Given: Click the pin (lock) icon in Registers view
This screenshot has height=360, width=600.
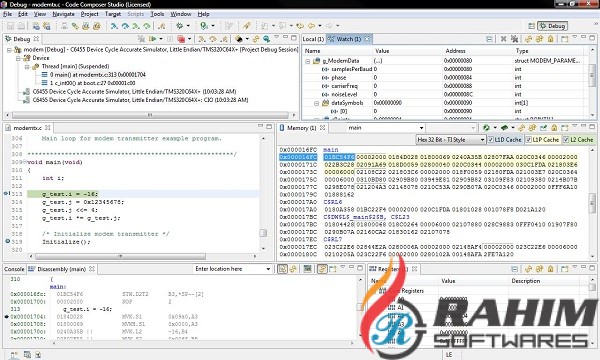Looking at the screenshot, I should tap(551, 269).
